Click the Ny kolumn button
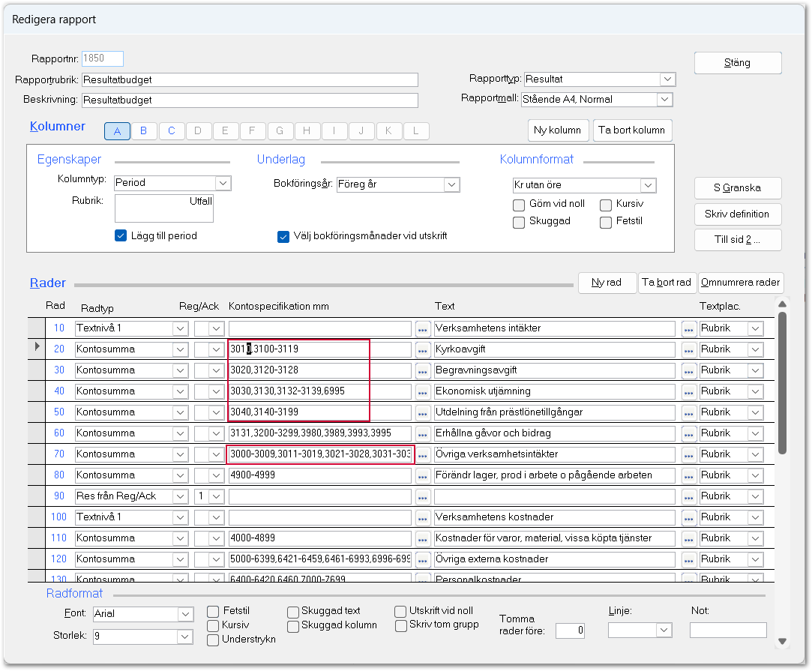This screenshot has width=812, height=671. click(x=557, y=130)
